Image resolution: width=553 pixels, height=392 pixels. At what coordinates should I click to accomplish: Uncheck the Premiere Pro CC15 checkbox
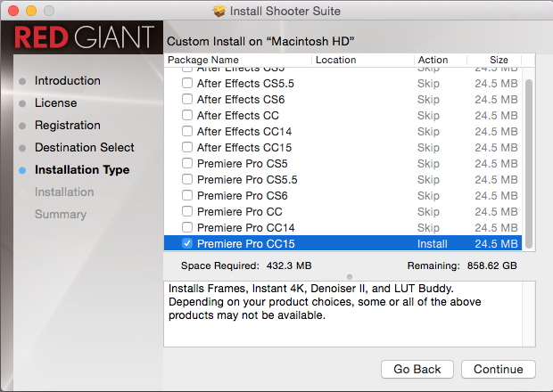click(187, 243)
